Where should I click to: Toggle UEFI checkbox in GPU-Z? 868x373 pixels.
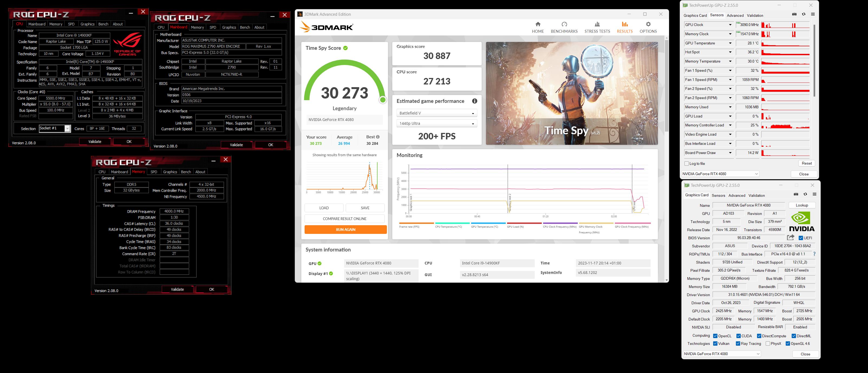(801, 238)
